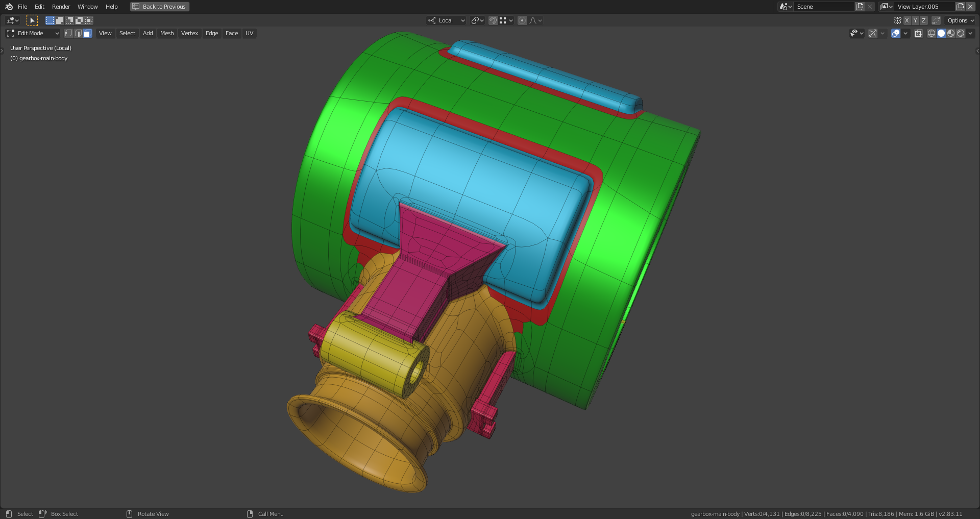Open the Face menu
This screenshot has width=980, height=519.
(232, 33)
